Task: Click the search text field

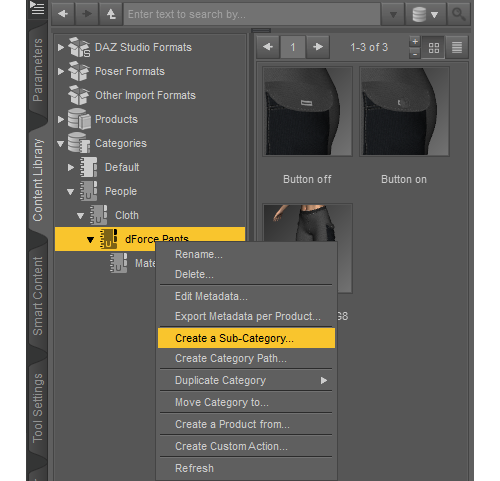Action: pos(252,14)
